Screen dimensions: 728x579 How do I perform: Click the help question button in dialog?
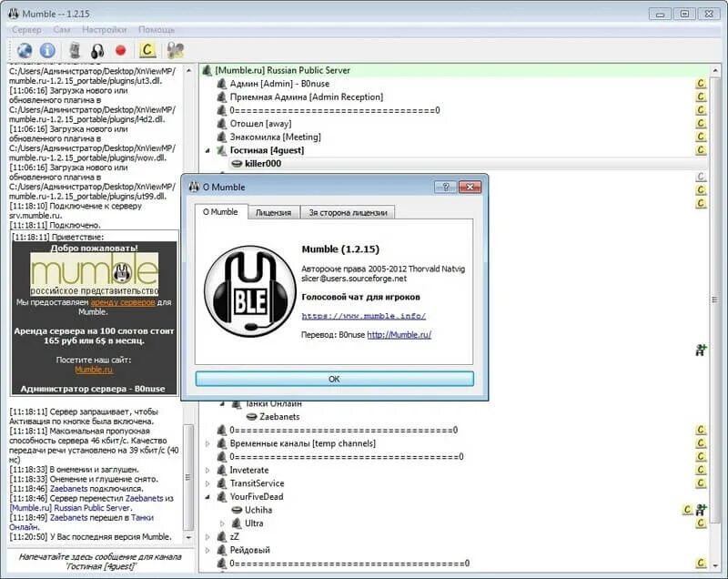(445, 187)
